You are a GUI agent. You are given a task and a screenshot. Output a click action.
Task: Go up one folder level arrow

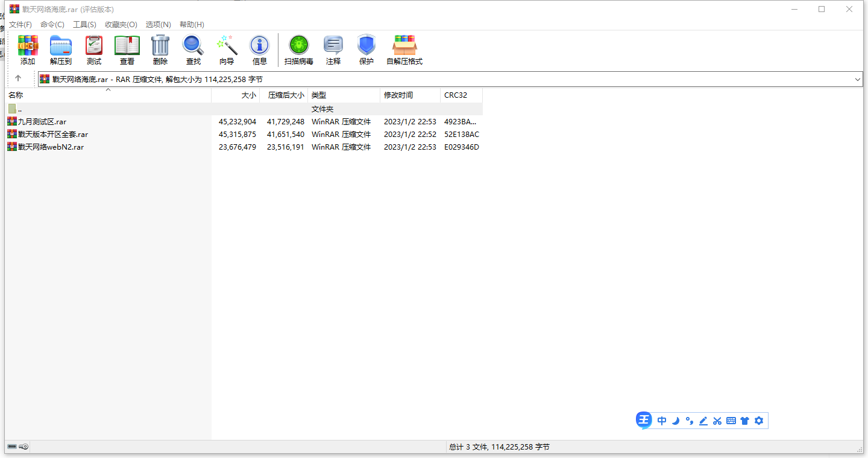click(x=18, y=78)
